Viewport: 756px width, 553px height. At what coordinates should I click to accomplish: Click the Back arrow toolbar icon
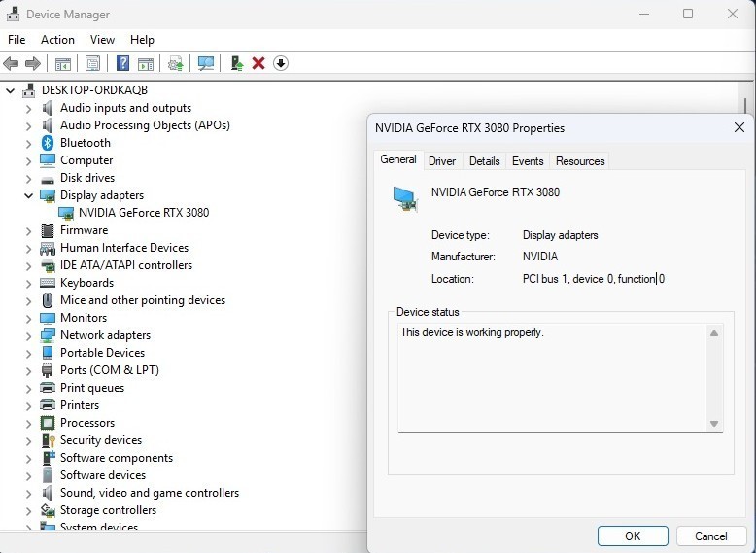point(11,63)
